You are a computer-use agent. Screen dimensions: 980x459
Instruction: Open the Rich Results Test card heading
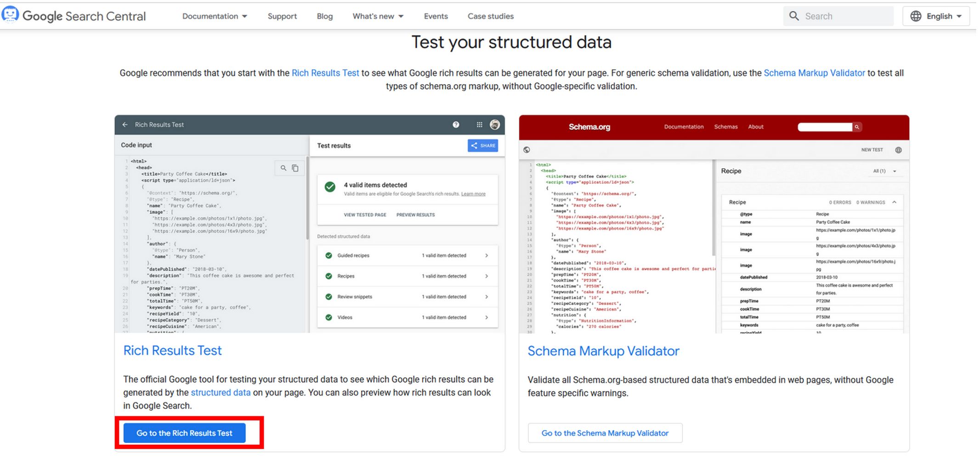(172, 351)
